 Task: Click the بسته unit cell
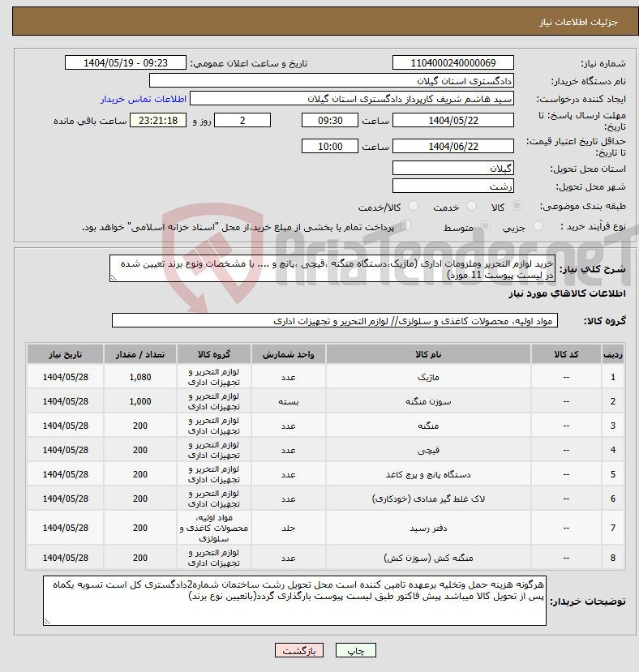pos(289,401)
